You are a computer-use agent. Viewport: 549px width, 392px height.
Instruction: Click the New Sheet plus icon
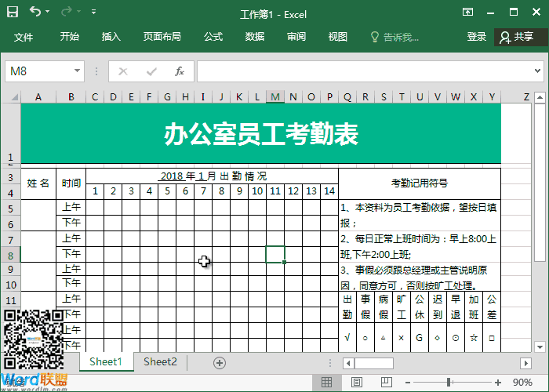pos(220,363)
